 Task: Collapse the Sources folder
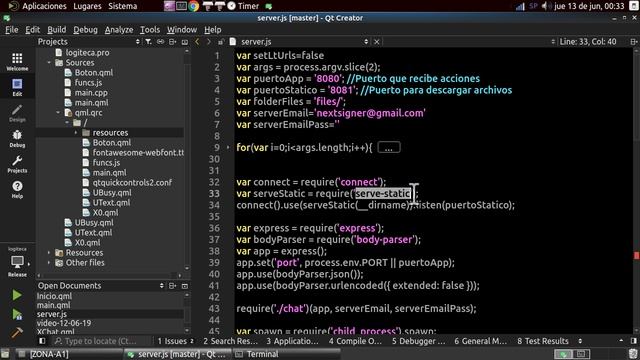pyautogui.click(x=49, y=63)
